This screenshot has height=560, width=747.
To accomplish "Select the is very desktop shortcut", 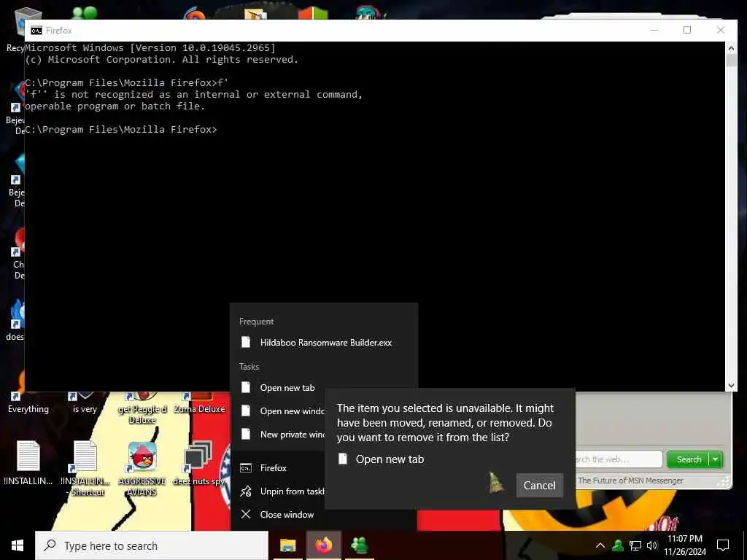I will point(85,402).
